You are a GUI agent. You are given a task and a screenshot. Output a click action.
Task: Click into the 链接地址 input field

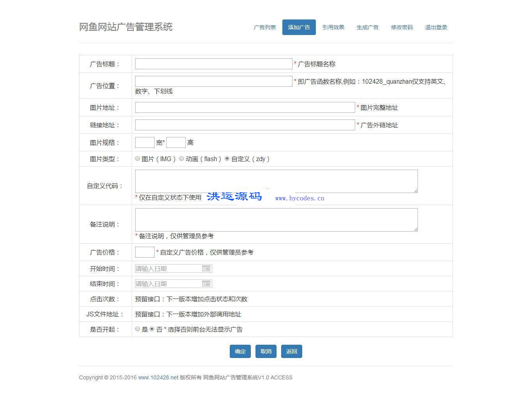point(245,125)
